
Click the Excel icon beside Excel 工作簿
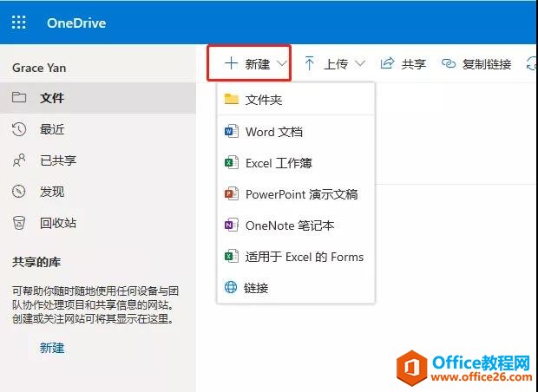point(232,162)
